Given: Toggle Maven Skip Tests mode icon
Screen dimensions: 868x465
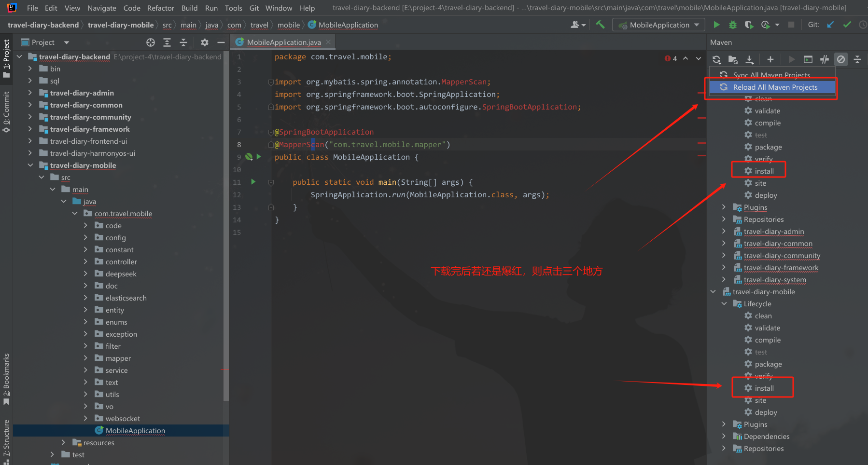Looking at the screenshot, I should pos(841,59).
